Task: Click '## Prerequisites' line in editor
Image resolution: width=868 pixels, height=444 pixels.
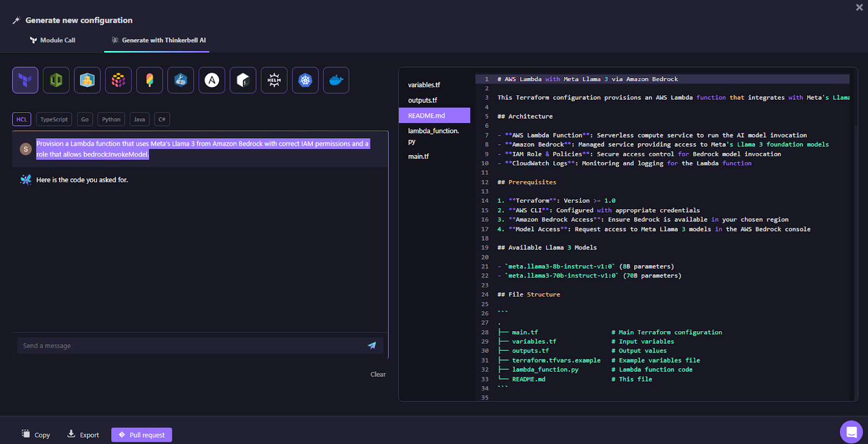Action: click(x=527, y=182)
